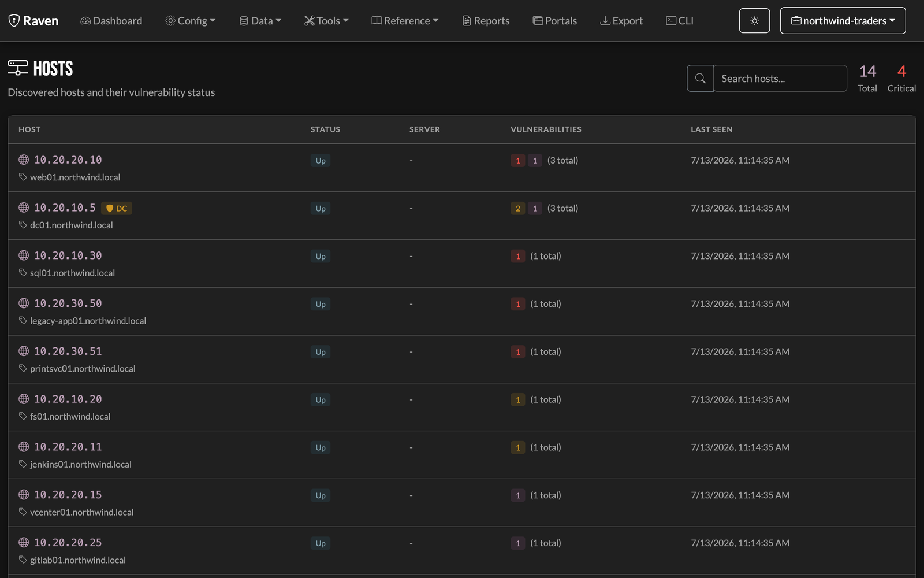Go to the Reports page
The height and width of the screenshot is (578, 924).
coord(486,21)
